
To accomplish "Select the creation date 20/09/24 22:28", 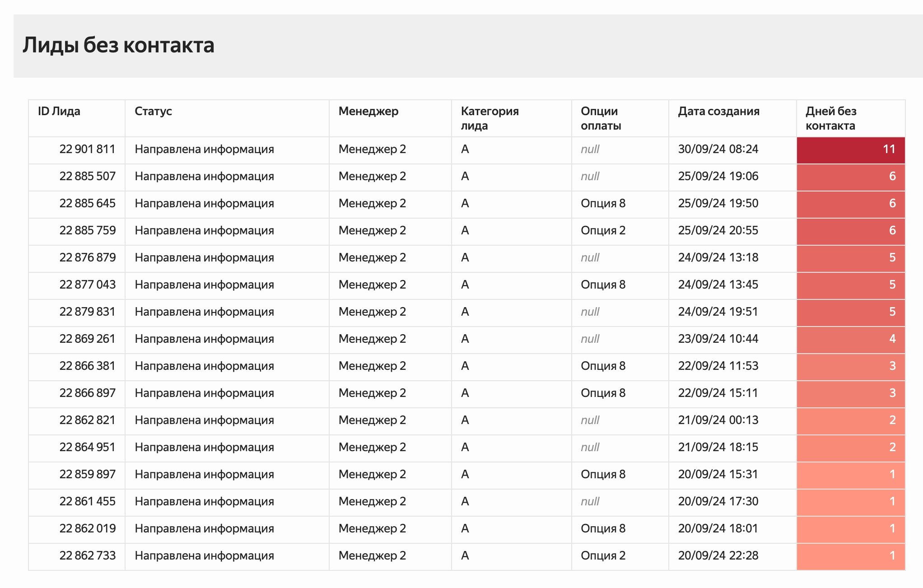I will tap(718, 555).
